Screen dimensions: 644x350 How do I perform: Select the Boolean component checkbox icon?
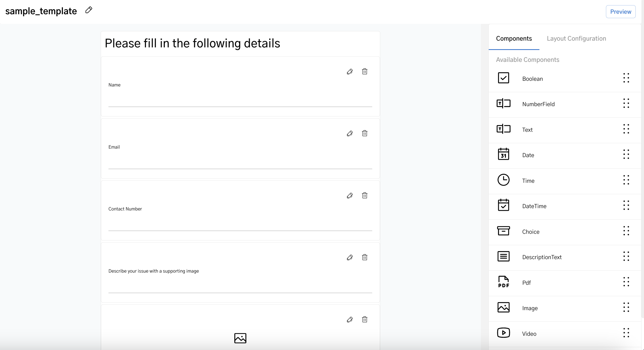tap(504, 78)
